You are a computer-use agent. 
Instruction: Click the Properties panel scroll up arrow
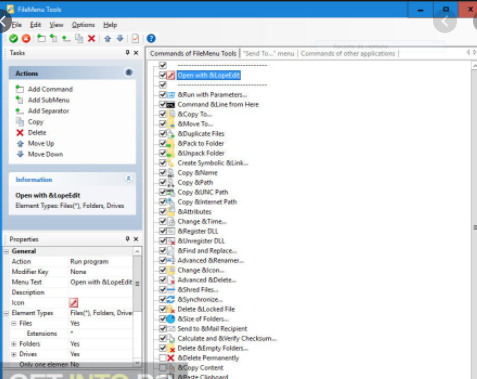pyautogui.click(x=137, y=251)
